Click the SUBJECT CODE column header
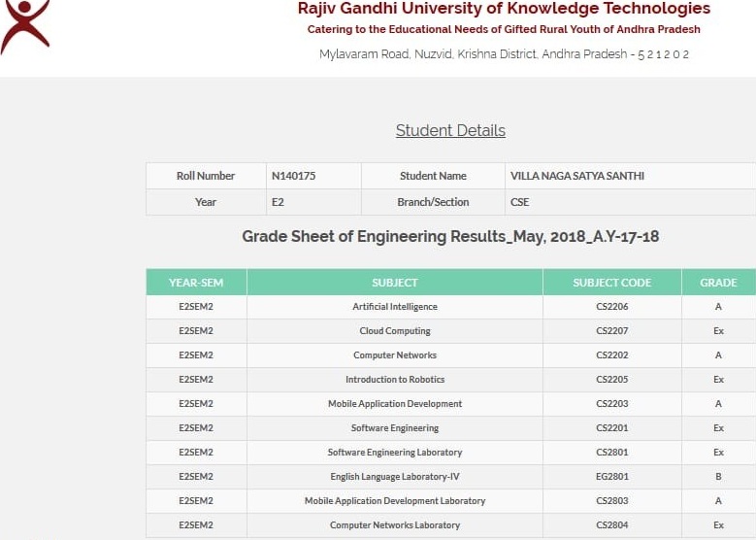 [612, 283]
